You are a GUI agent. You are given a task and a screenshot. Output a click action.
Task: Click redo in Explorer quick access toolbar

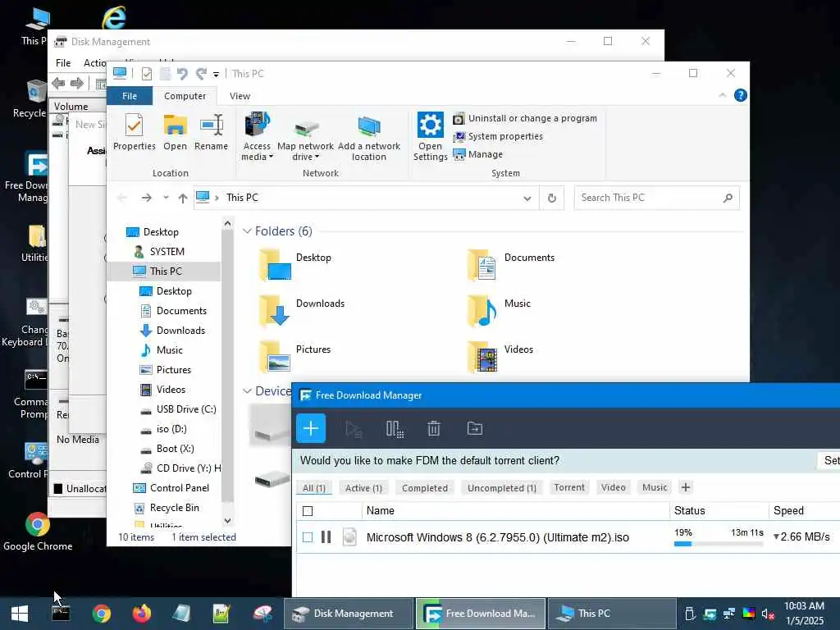pyautogui.click(x=201, y=74)
